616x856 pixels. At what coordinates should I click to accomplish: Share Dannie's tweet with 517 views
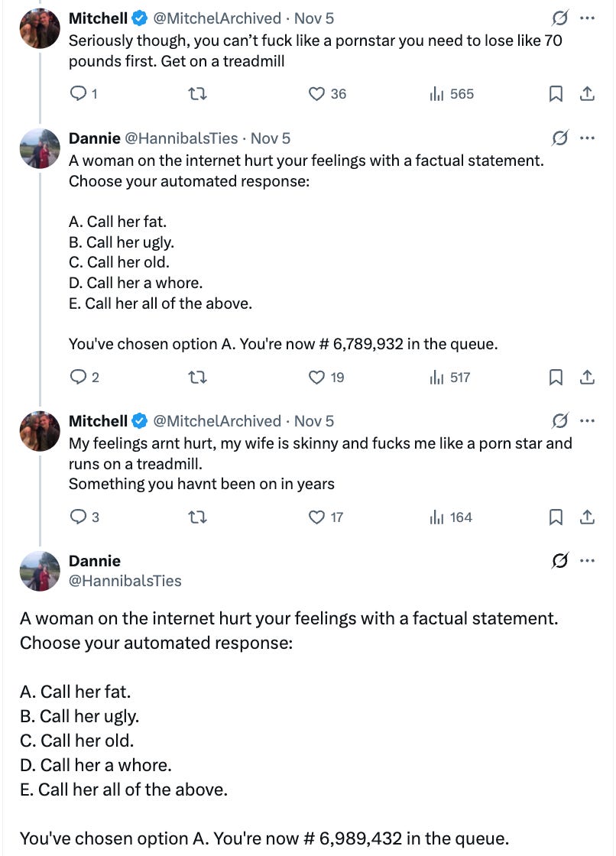[587, 377]
